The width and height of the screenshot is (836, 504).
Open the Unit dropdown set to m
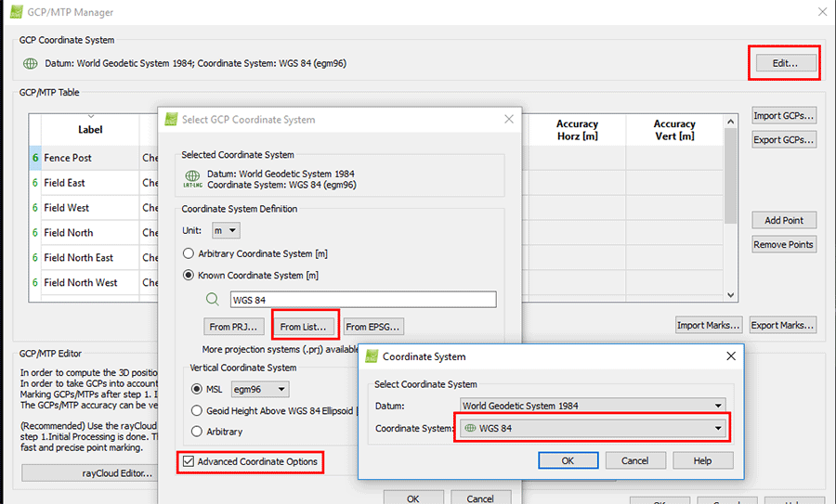226,230
